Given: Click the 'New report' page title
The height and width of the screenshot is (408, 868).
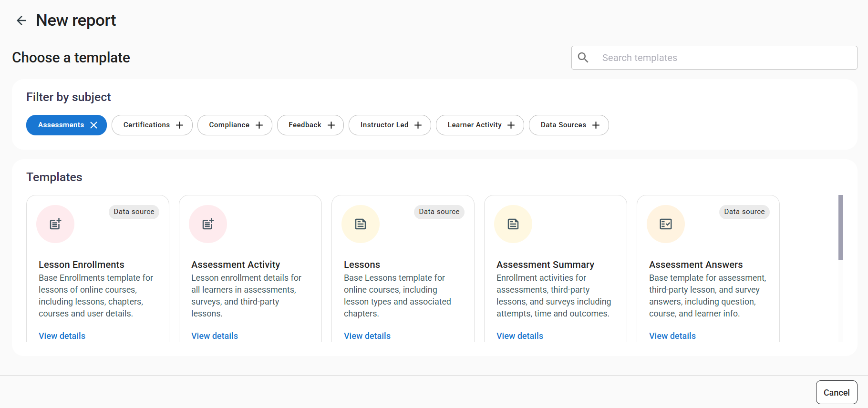Looking at the screenshot, I should [x=76, y=20].
